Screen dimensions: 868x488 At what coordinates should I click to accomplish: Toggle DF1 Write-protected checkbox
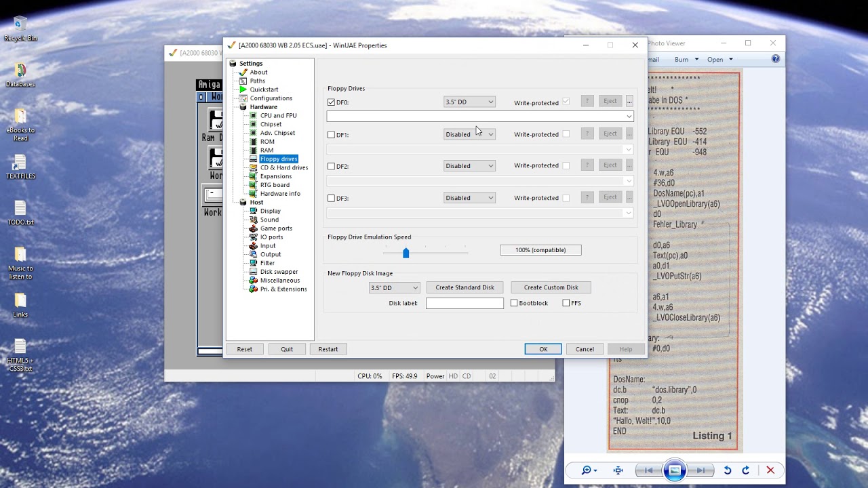[566, 134]
